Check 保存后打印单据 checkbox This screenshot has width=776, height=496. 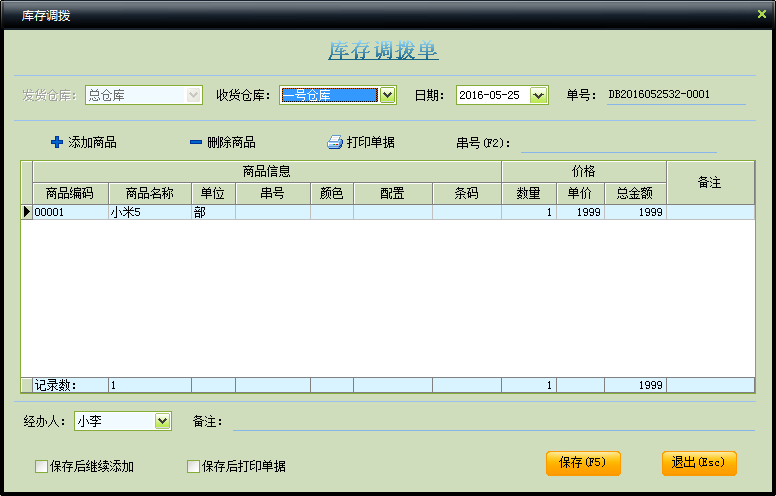point(194,466)
